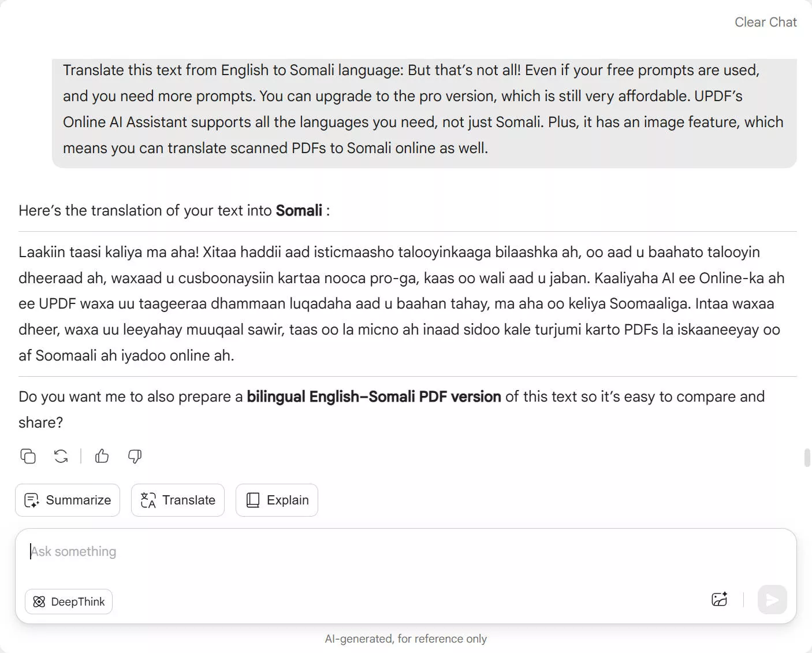Click the Summarize quick action

(x=67, y=500)
